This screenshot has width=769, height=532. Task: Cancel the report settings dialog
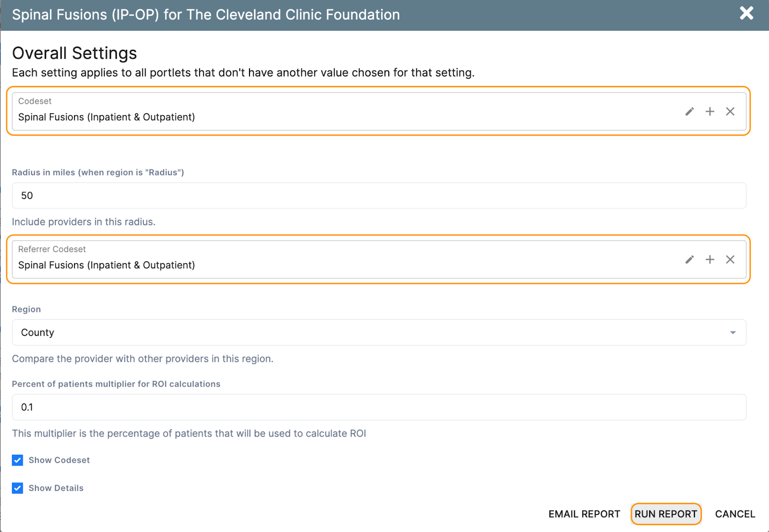click(x=735, y=514)
